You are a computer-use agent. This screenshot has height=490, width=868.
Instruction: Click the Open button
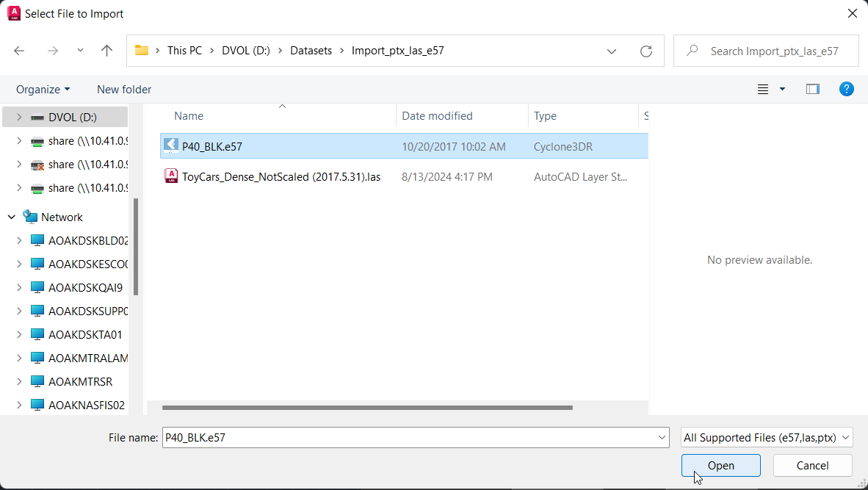[x=720, y=465]
